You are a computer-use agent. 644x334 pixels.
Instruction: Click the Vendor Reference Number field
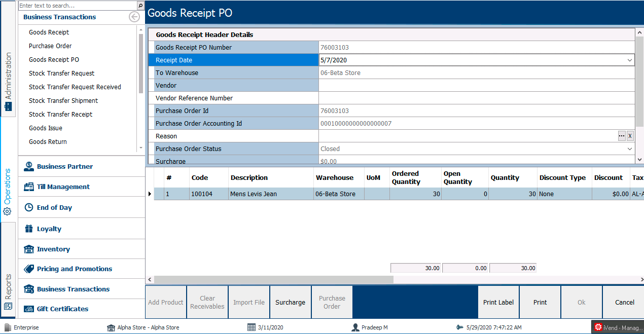[476, 98]
